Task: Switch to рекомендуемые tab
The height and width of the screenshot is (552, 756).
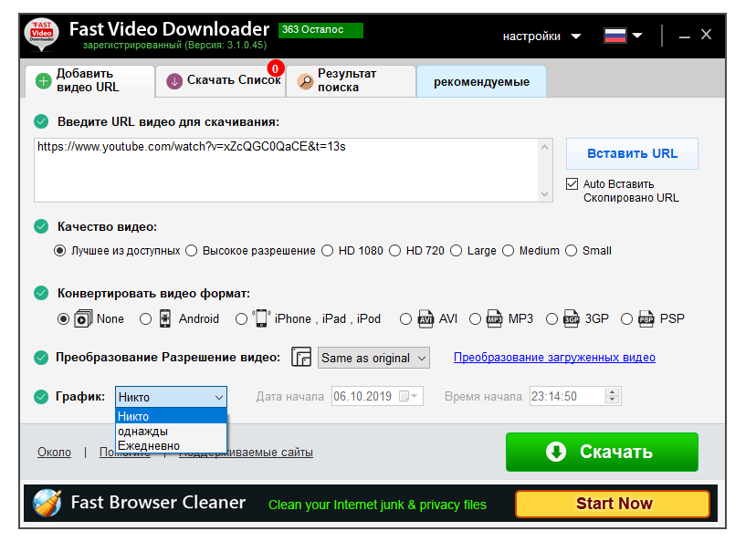Action: [x=482, y=81]
